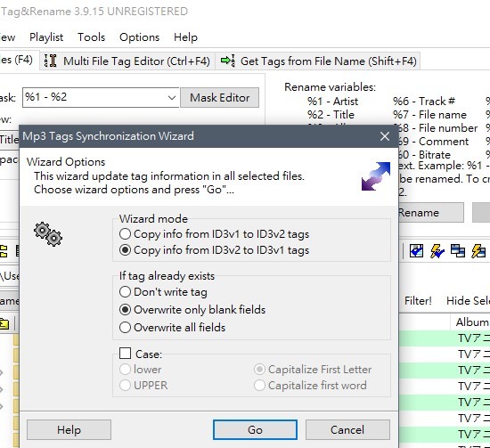Image resolution: width=490 pixels, height=448 pixels.
Task: Click the %1 - Artist rename variable
Action: click(332, 102)
